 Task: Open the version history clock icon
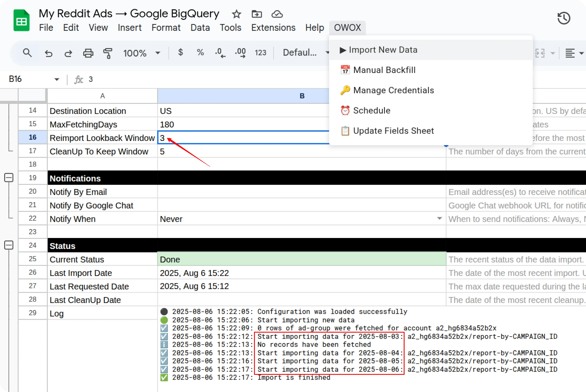[x=564, y=18]
